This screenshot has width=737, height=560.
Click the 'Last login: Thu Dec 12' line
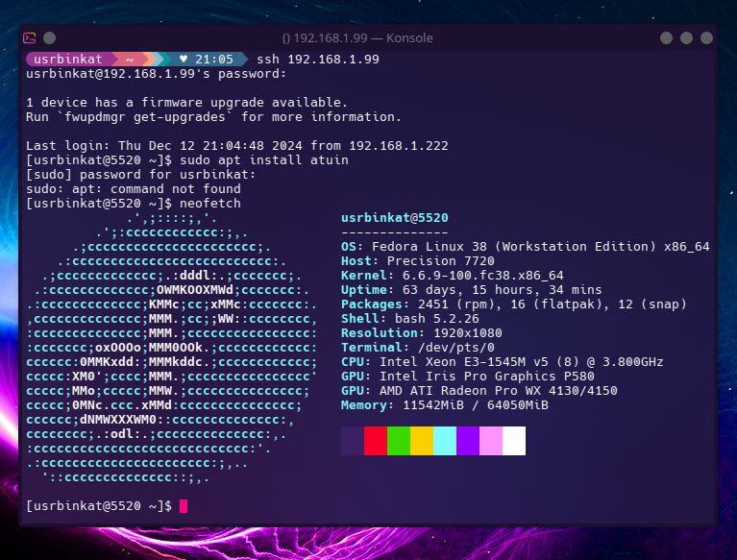237,146
